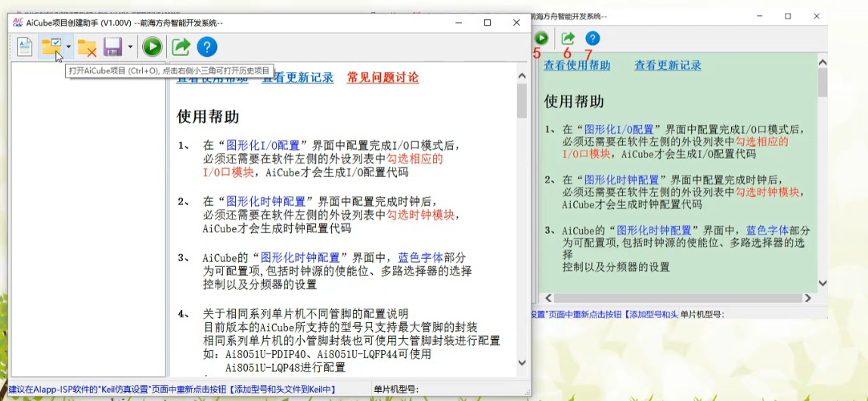This screenshot has height=401, width=868.
Task: Click the 使用帮助 heading in back window
Action: 574,101
